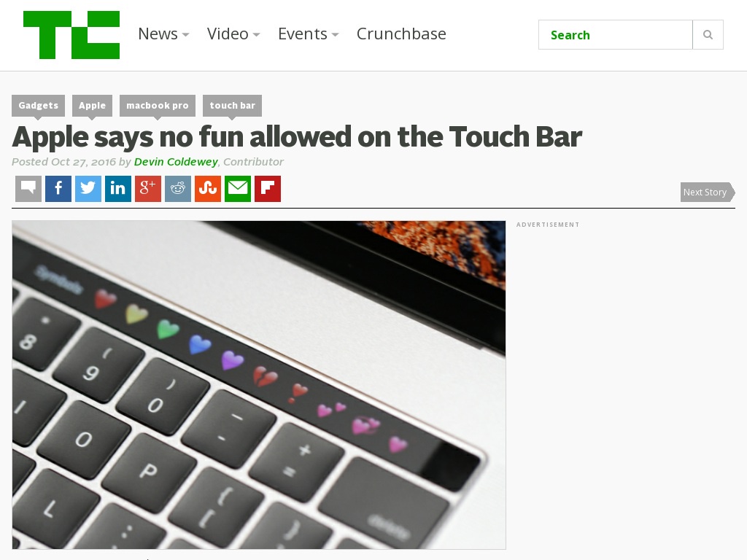The image size is (747, 560).
Task: Open the Crunchbase menu item
Action: tap(401, 34)
